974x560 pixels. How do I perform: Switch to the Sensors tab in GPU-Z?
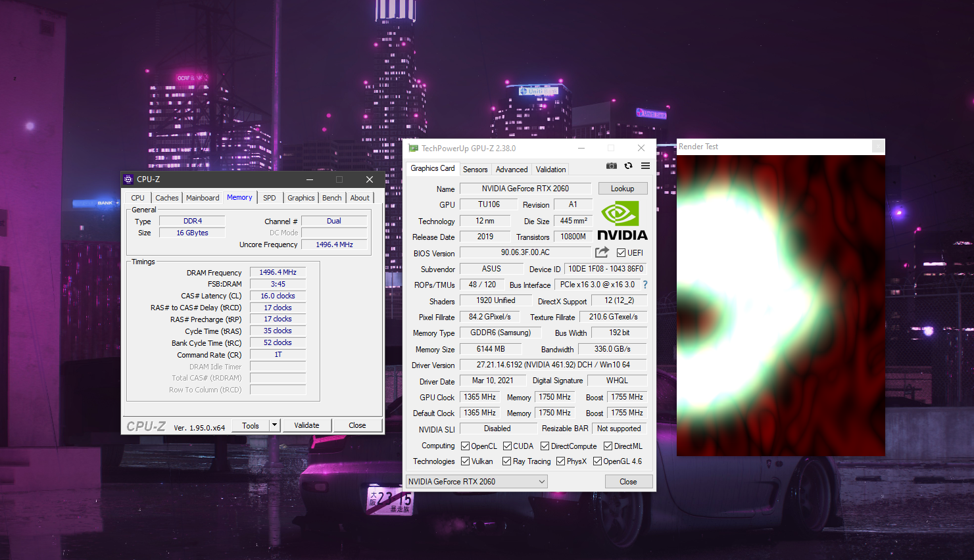pyautogui.click(x=475, y=170)
